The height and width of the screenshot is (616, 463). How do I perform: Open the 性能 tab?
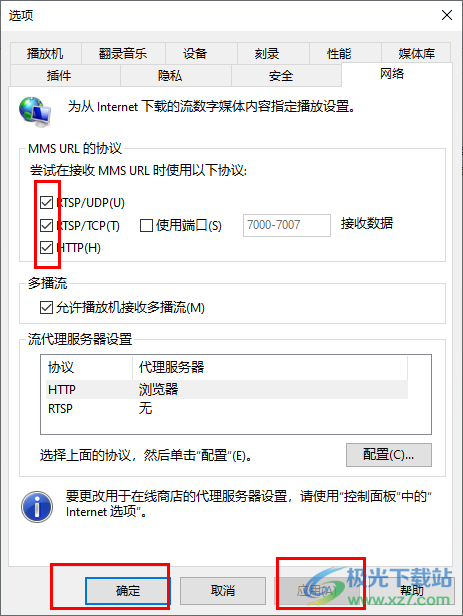pos(339,53)
